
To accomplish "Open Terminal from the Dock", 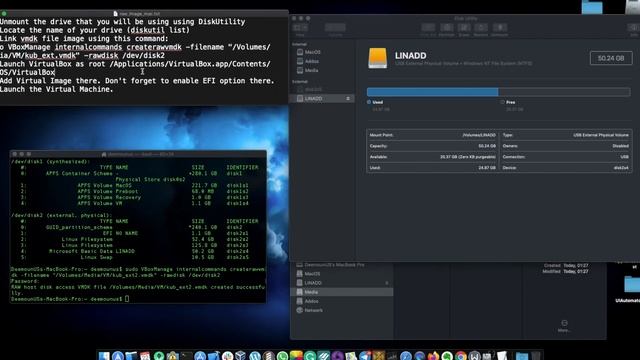I will click(186, 356).
